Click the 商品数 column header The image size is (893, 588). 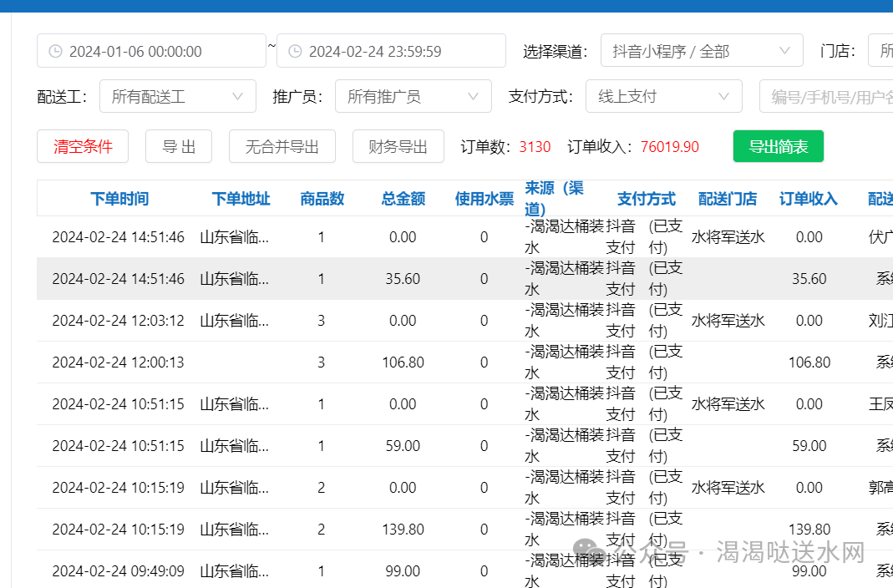point(322,199)
